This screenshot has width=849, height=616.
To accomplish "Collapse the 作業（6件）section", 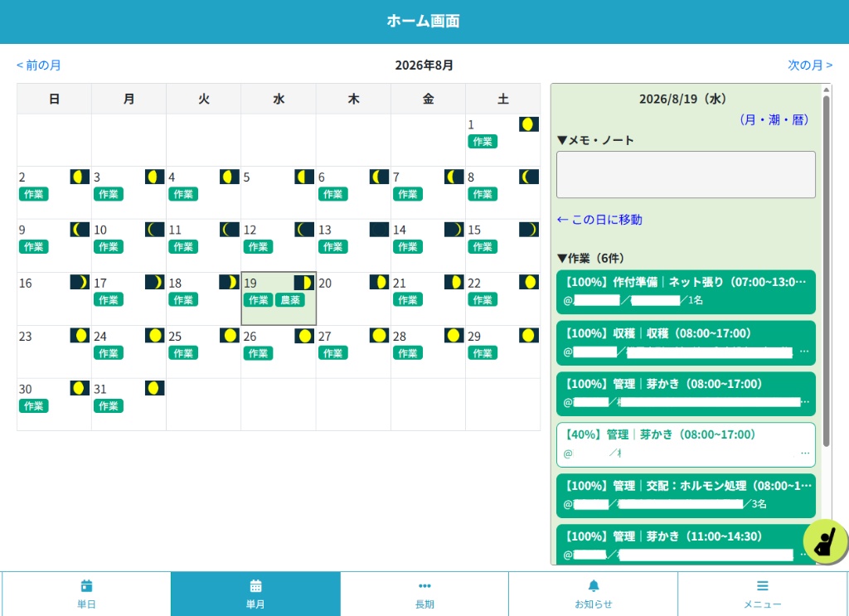I will 590,258.
